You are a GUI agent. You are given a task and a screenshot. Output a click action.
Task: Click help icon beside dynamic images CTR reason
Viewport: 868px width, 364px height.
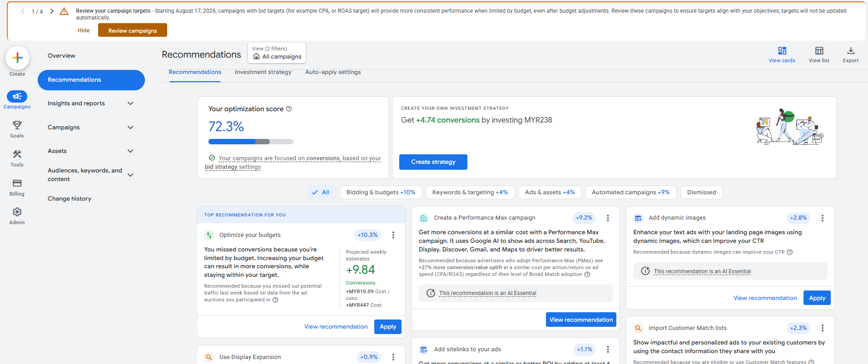click(790, 252)
